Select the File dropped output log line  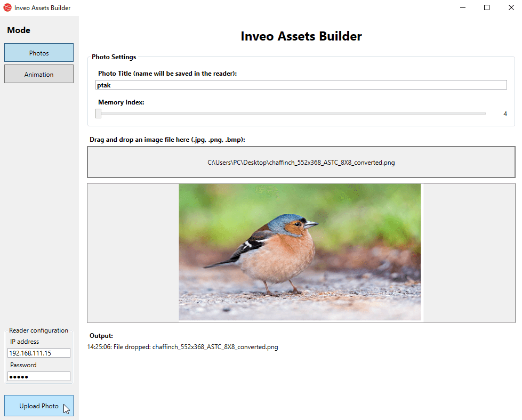[182, 347]
